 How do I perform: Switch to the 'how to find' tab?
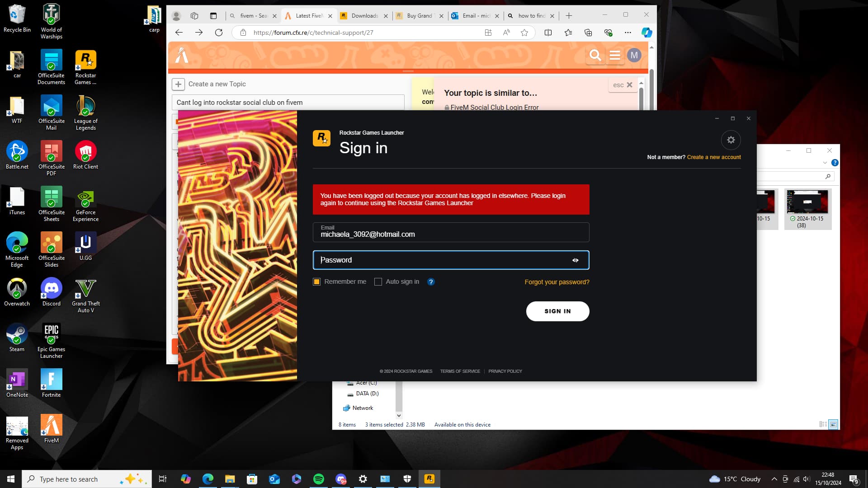pos(531,16)
